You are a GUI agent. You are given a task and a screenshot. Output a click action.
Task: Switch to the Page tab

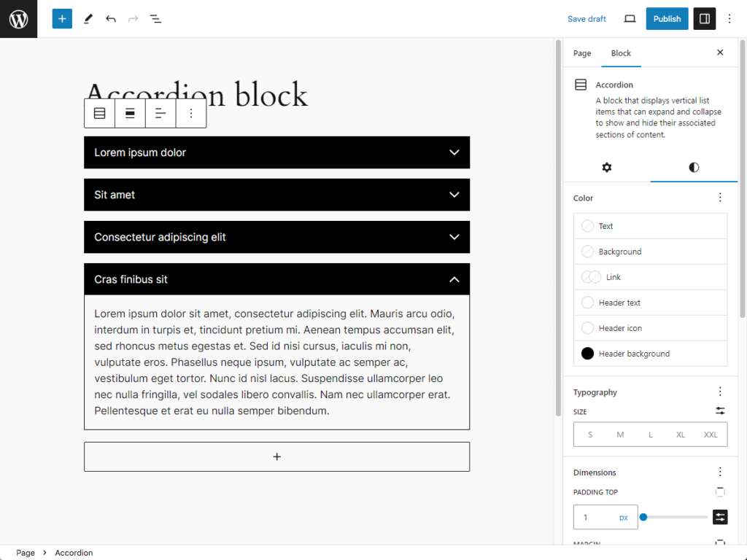click(x=582, y=53)
